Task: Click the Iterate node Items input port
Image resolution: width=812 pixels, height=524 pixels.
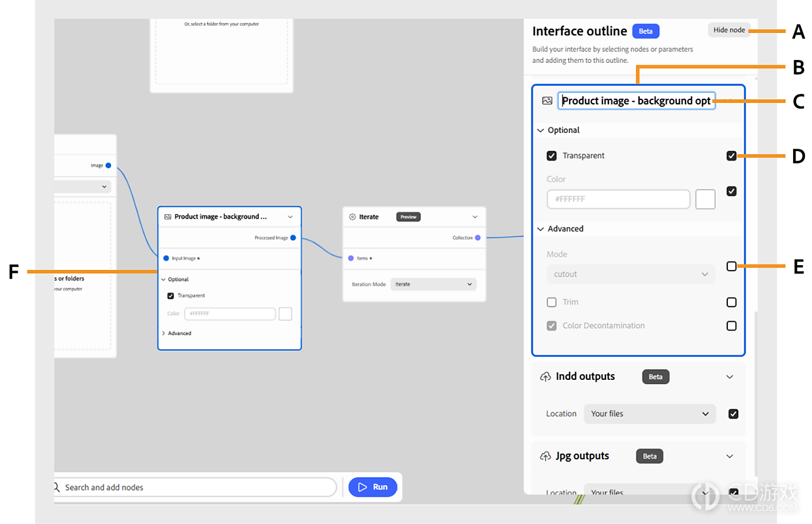Action: point(351,258)
